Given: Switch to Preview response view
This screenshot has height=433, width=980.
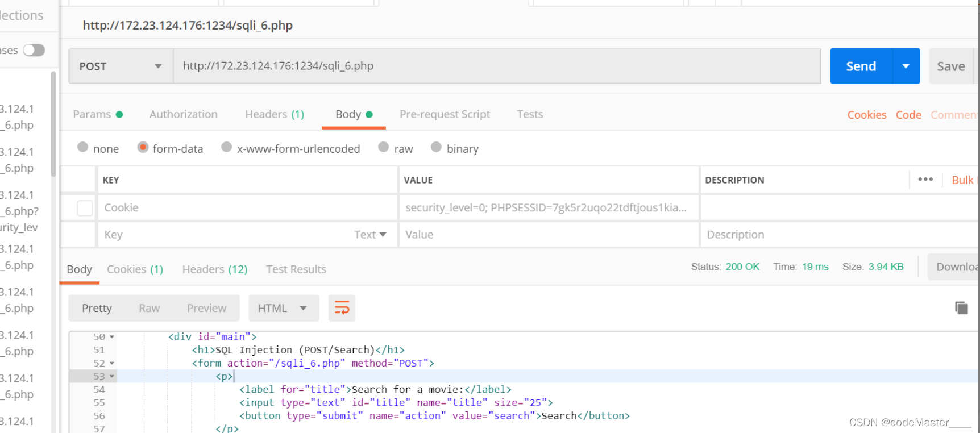Looking at the screenshot, I should point(206,308).
